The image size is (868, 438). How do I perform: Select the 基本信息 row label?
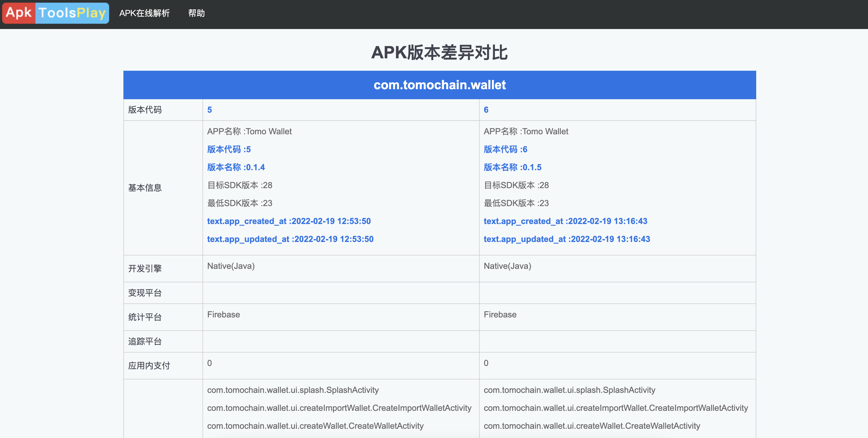(x=145, y=188)
